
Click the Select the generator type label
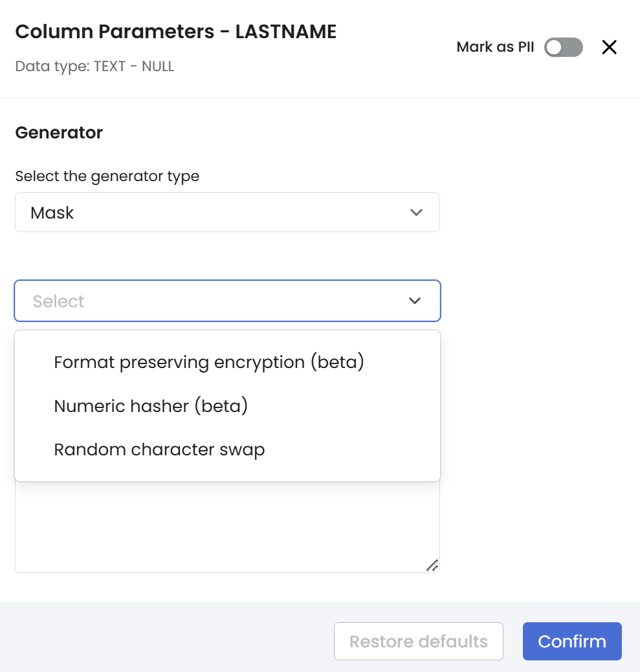coord(107,176)
